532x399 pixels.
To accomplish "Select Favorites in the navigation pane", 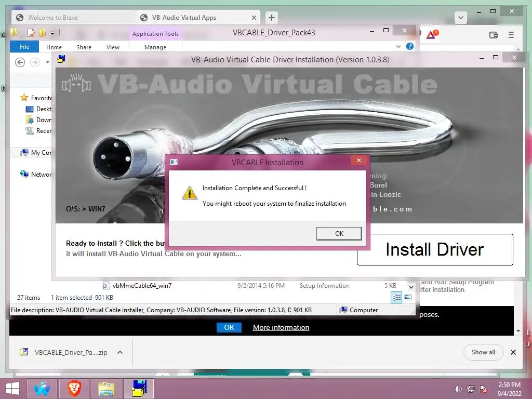I will (36, 98).
